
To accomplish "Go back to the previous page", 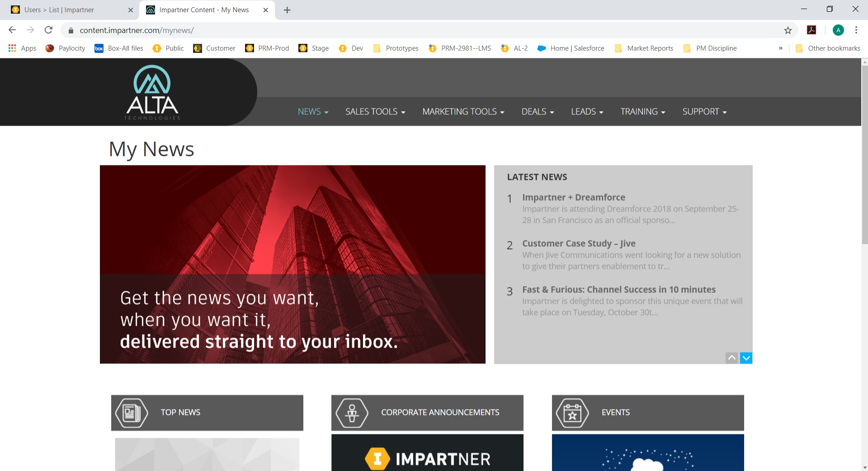I will (12, 30).
